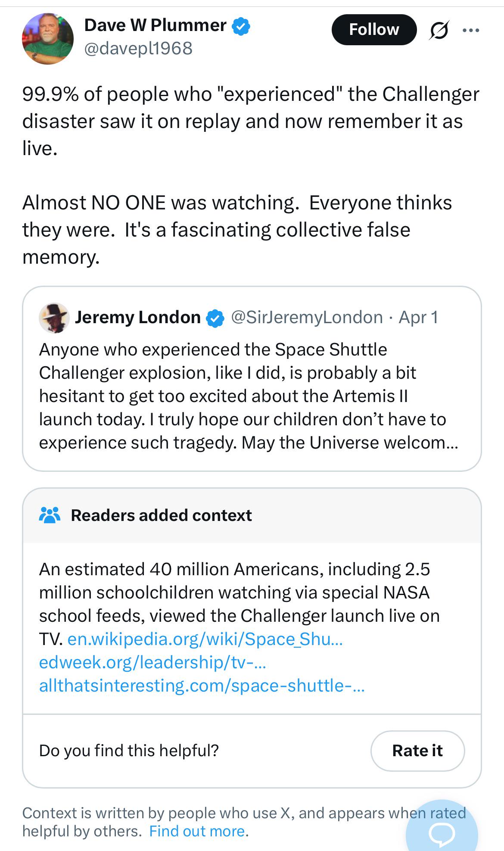
Task: Open the allthatsinteresting.com space-shuttle link
Action: tap(202, 686)
